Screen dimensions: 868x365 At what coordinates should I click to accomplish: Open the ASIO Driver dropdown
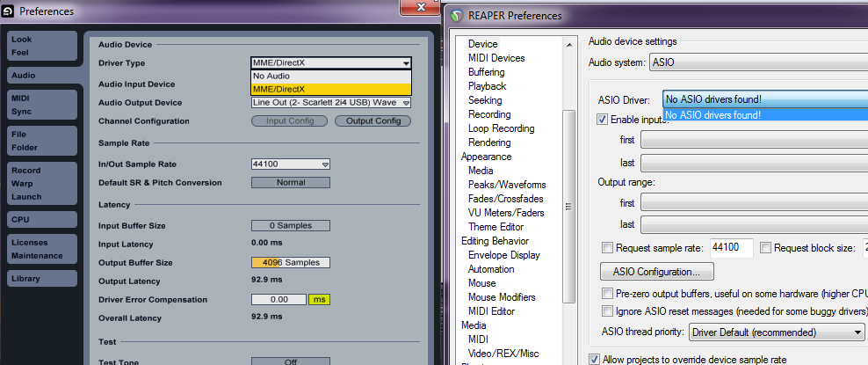click(765, 99)
